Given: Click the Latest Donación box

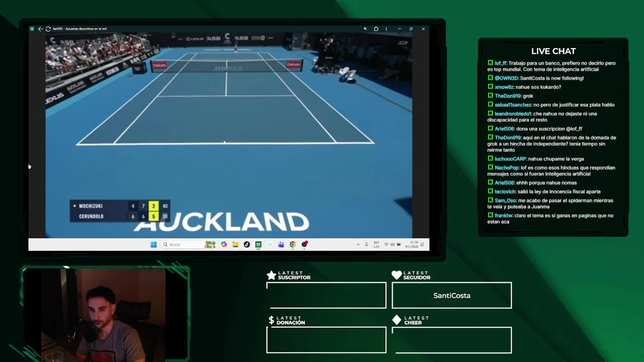Looking at the screenshot, I should 326,340.
